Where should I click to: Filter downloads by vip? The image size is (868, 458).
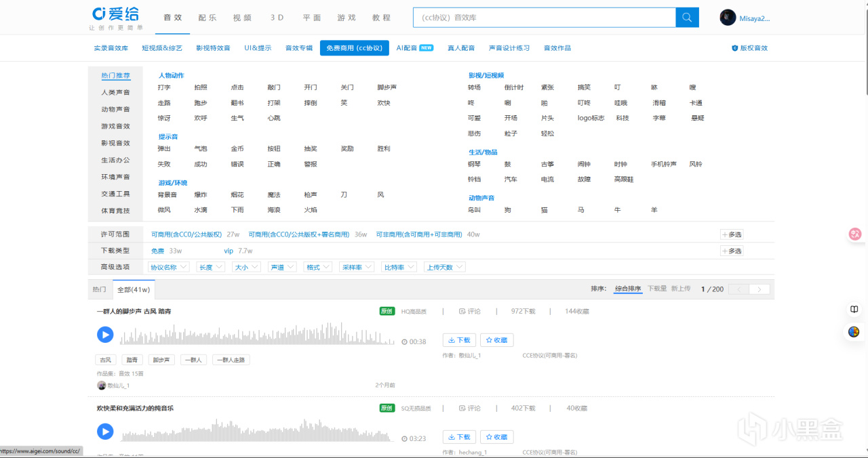pos(229,251)
